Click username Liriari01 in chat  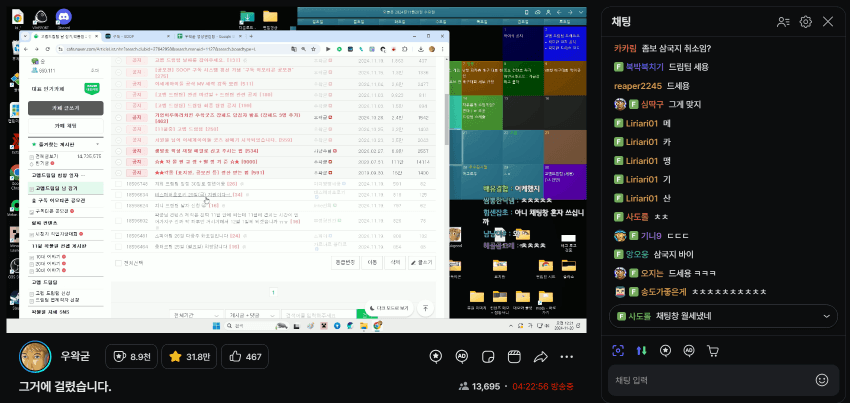(651, 123)
